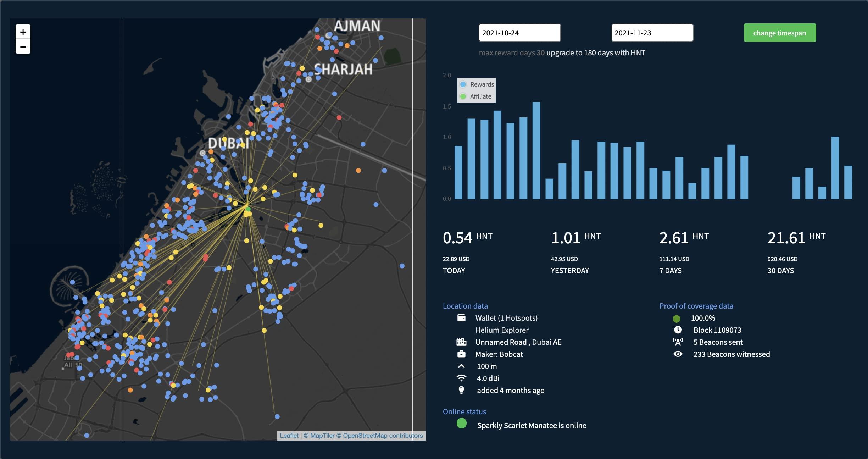Open the Wallet (1 Hotspots) link
Screen dimensions: 868x459
(506, 318)
